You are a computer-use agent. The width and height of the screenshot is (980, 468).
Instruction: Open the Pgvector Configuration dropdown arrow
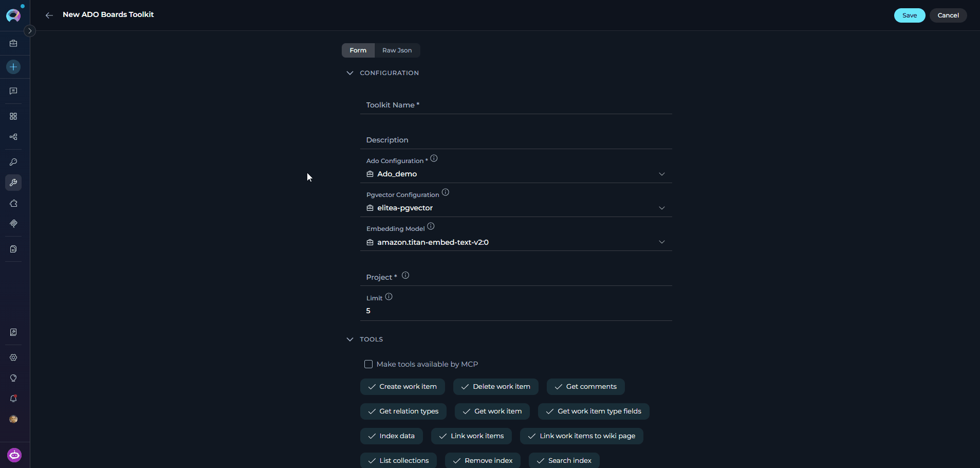(662, 208)
